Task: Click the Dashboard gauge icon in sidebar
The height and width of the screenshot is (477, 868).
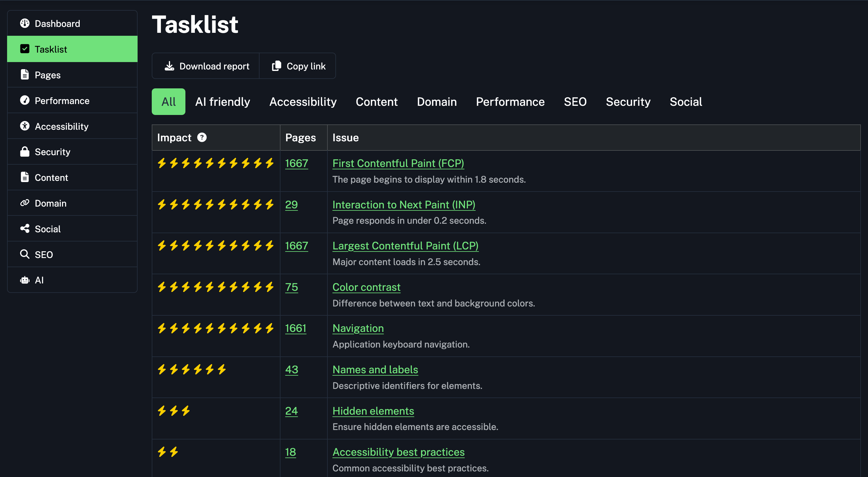Action: [25, 23]
